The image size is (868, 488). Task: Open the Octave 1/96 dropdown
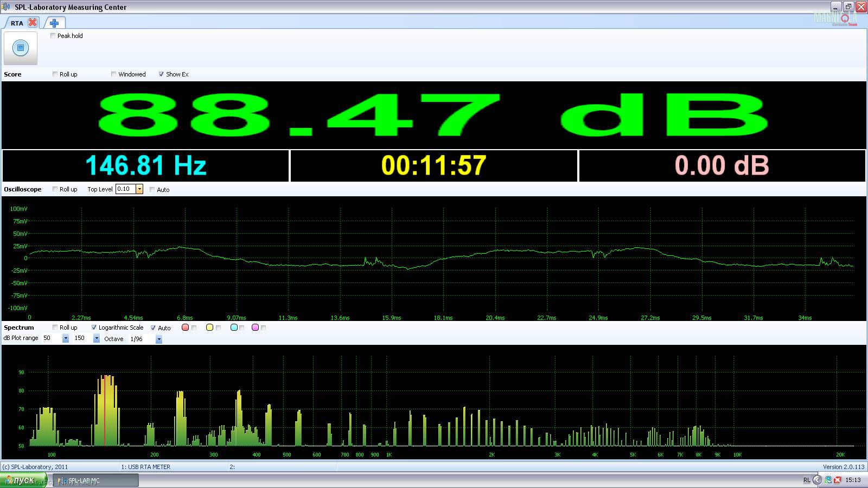[x=159, y=339]
